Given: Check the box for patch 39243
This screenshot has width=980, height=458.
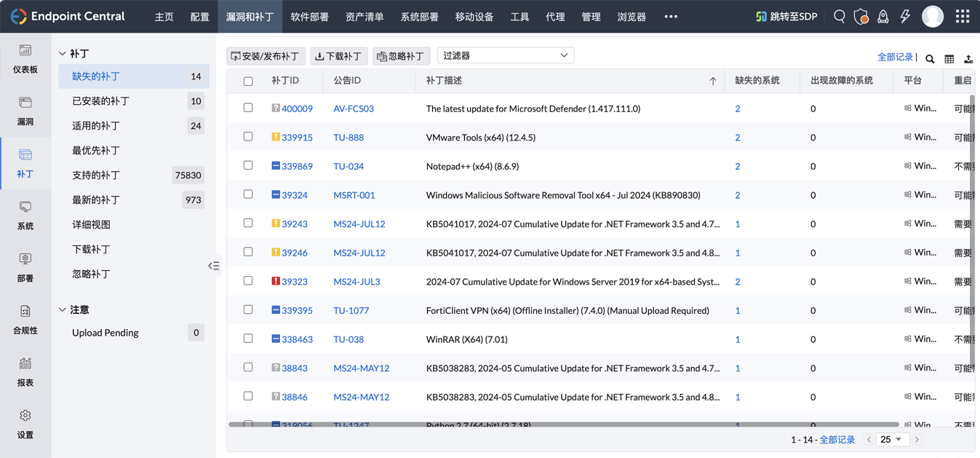Looking at the screenshot, I should (248, 223).
